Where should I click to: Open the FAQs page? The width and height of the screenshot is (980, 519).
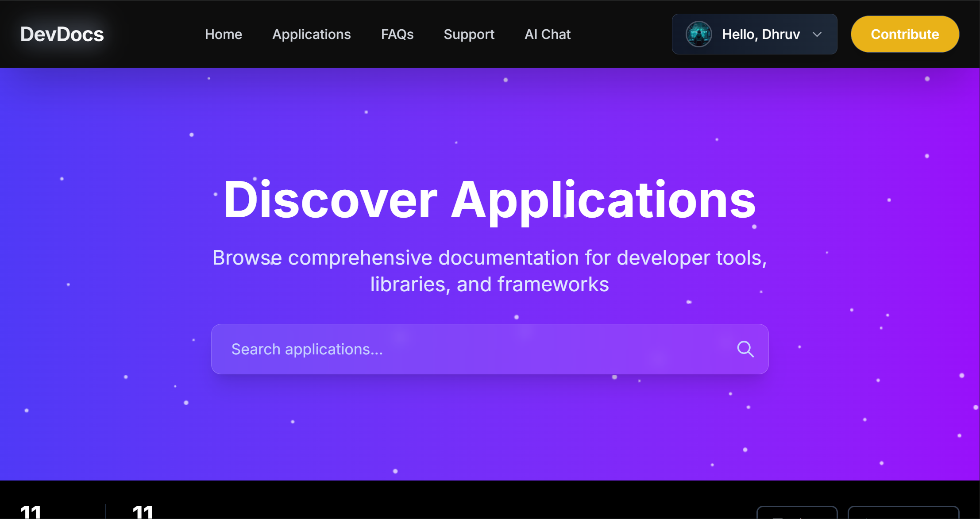pyautogui.click(x=397, y=34)
